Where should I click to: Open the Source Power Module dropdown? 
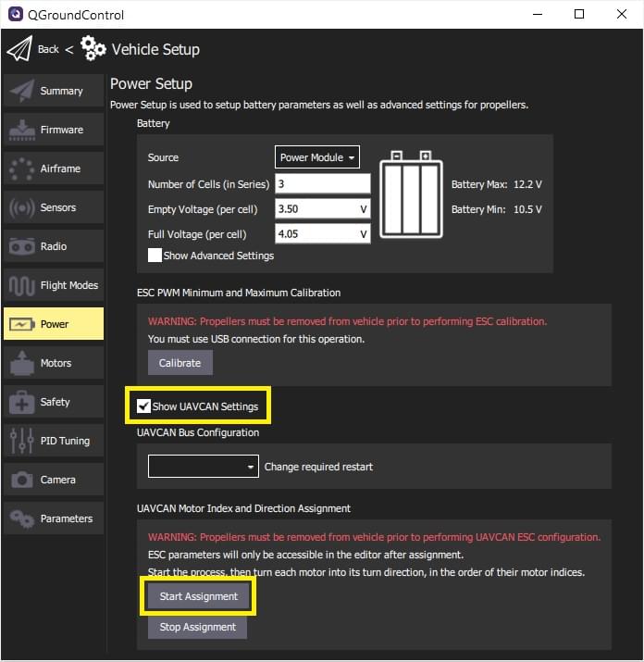pos(317,157)
